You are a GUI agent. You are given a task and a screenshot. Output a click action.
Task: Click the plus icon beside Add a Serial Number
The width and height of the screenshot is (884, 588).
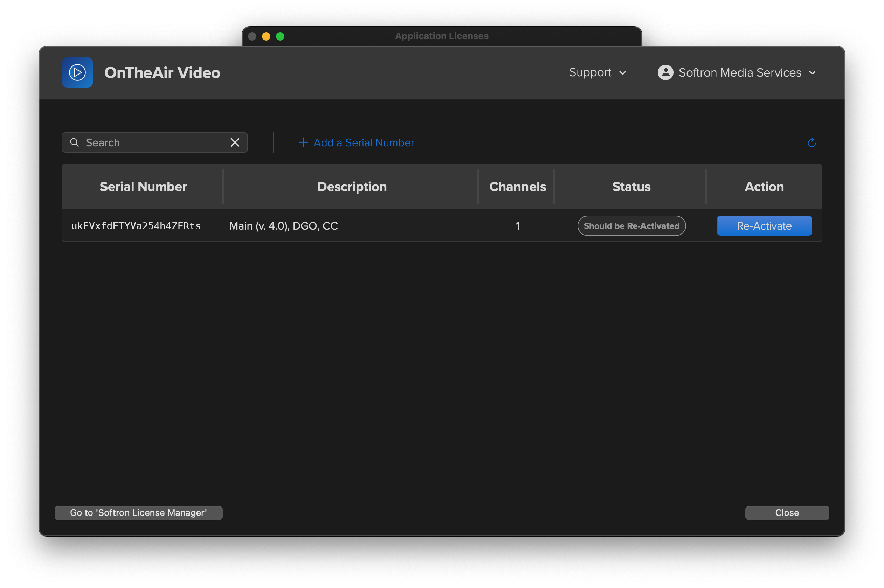303,142
